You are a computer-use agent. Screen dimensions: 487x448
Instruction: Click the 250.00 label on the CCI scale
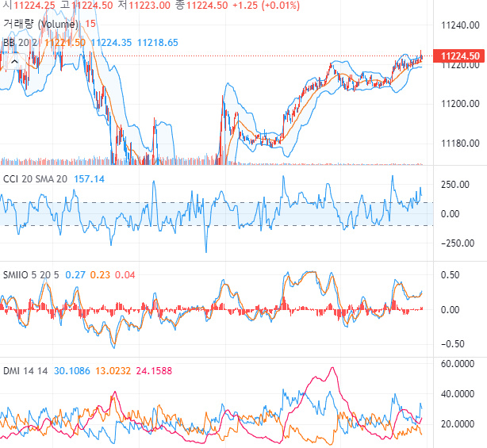click(455, 185)
